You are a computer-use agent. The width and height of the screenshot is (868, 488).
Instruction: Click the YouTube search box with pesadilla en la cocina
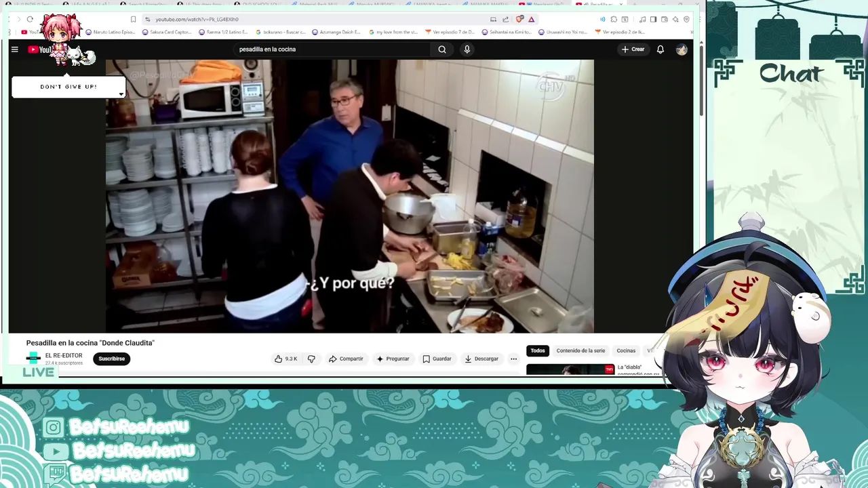332,49
